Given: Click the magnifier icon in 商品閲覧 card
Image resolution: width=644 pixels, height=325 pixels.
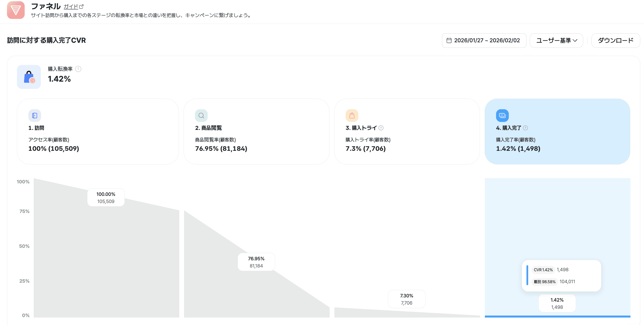Looking at the screenshot, I should pos(201,115).
